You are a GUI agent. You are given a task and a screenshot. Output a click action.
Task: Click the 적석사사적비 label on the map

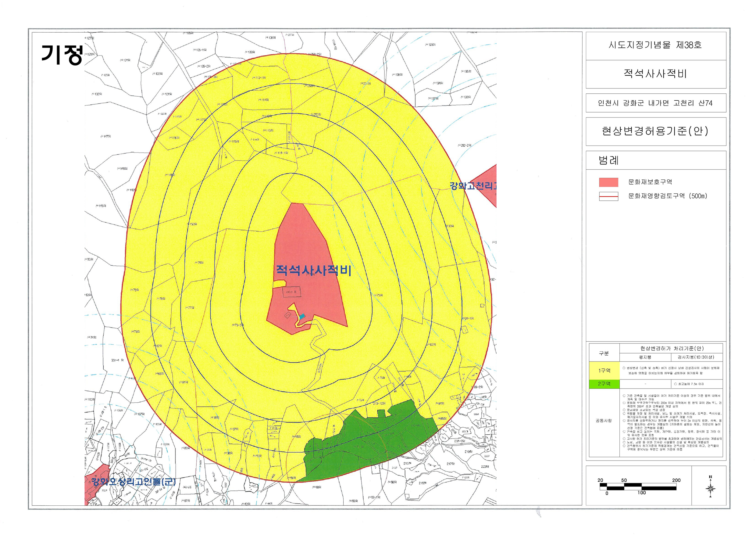[x=313, y=271]
